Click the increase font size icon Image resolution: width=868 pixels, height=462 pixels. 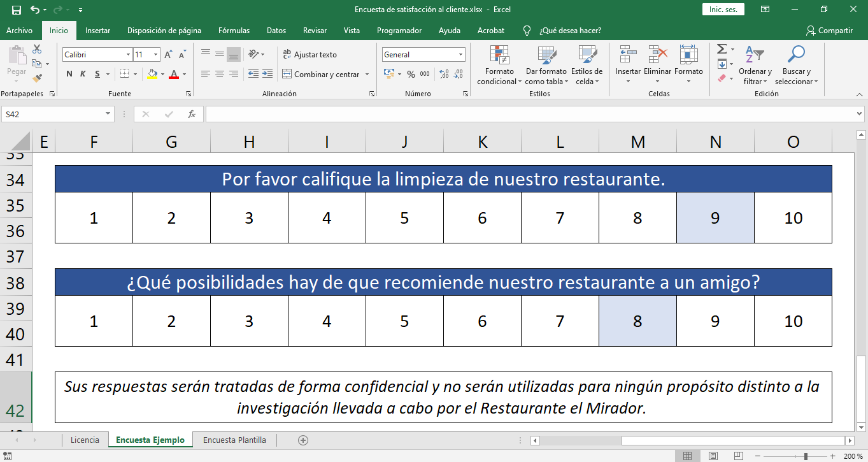[168, 55]
